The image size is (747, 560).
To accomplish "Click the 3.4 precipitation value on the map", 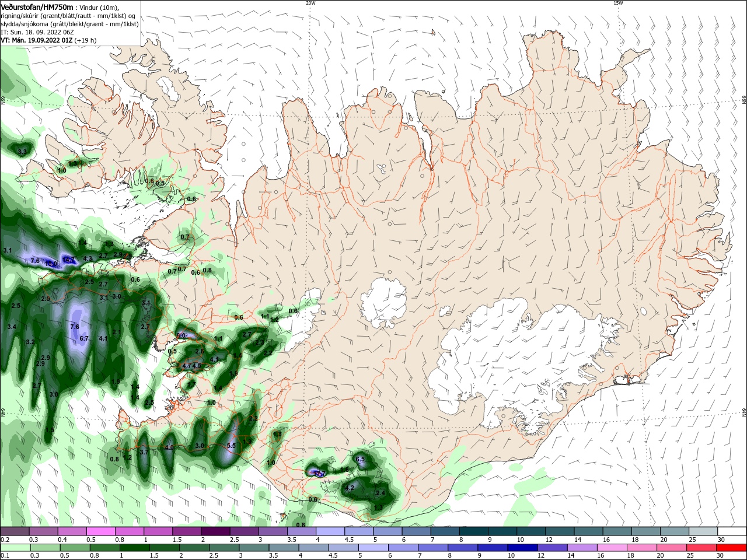I will (x=12, y=327).
